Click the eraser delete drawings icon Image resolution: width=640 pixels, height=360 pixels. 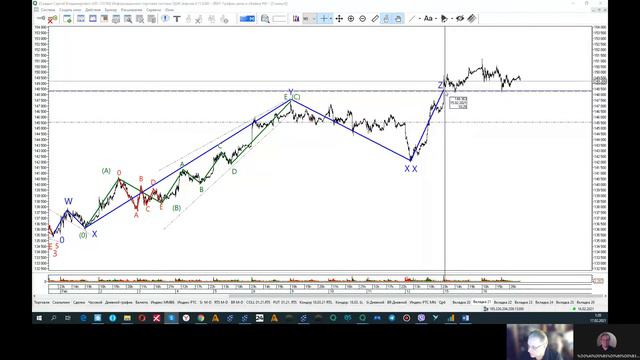(472, 19)
